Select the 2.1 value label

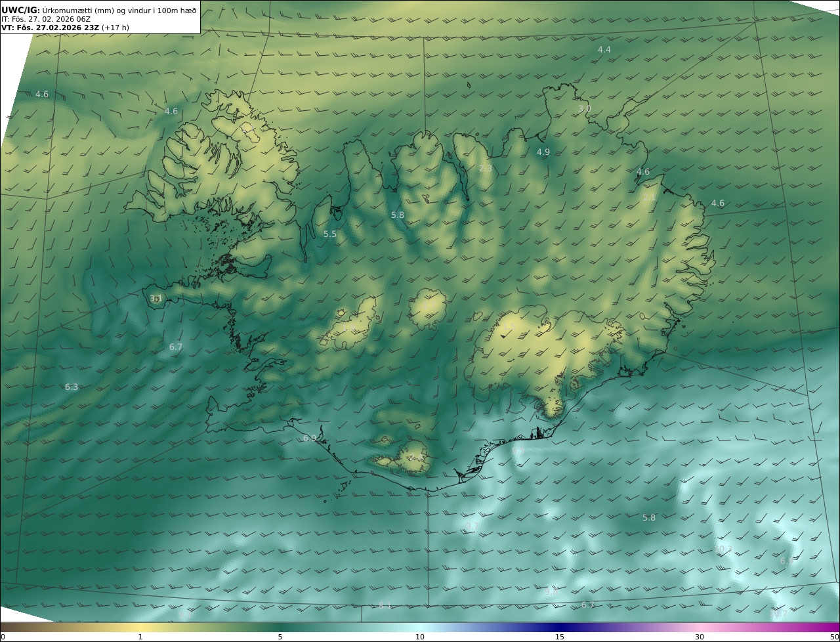click(x=650, y=198)
